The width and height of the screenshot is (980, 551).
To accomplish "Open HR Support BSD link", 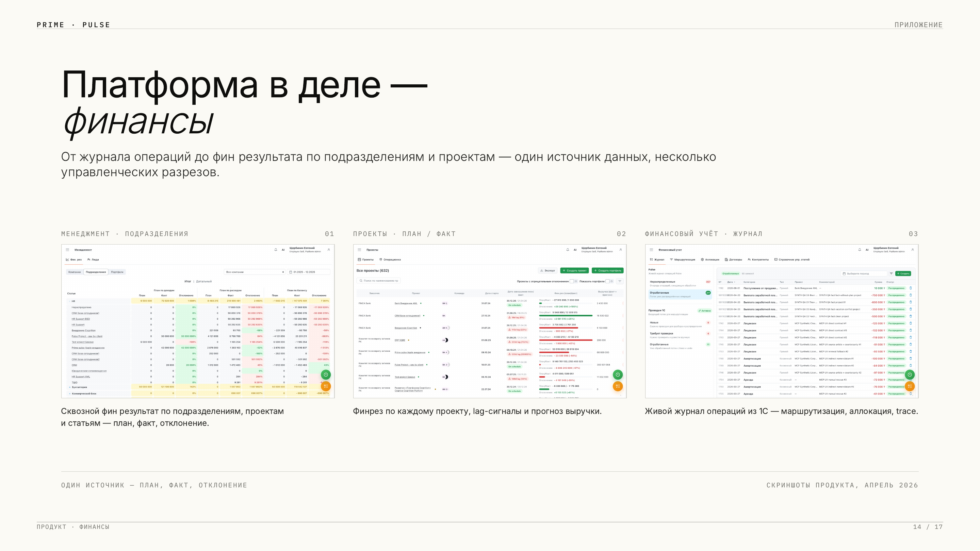I will (81, 319).
